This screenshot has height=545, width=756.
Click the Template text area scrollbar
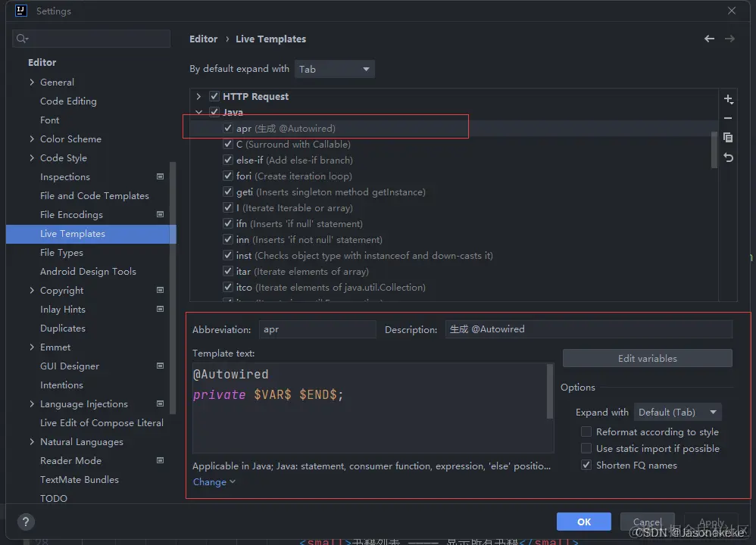pos(549,391)
